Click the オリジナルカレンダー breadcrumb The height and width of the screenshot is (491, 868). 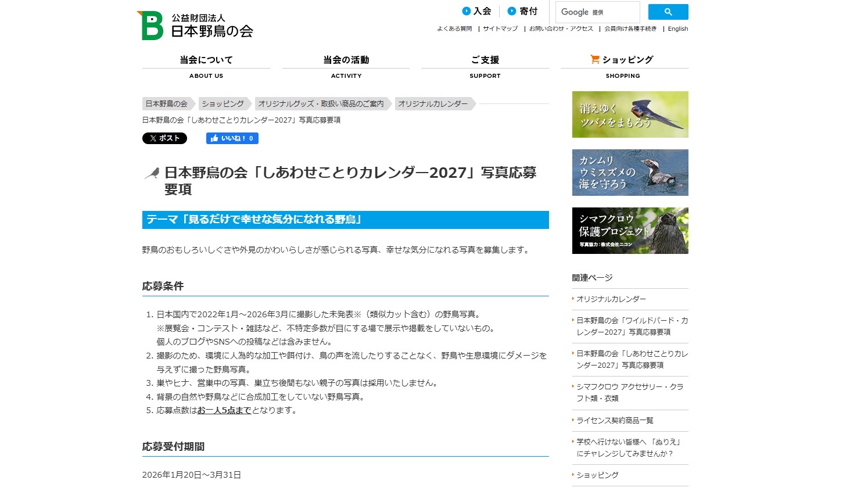pos(433,104)
